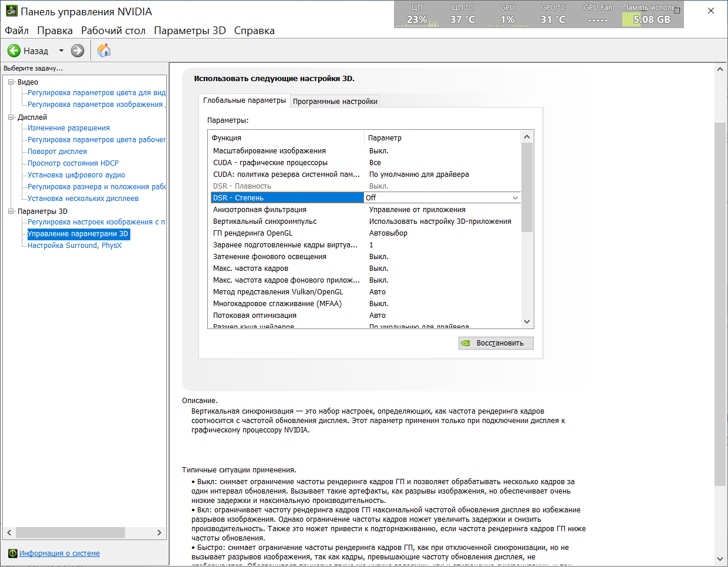Viewport: 728px width, 567px height.
Task: Select the Глобальные параметры tab
Action: pyautogui.click(x=244, y=100)
